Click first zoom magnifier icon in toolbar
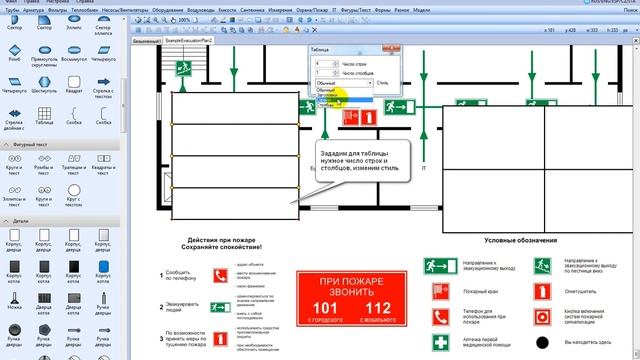The image size is (640, 360). coord(156,20)
